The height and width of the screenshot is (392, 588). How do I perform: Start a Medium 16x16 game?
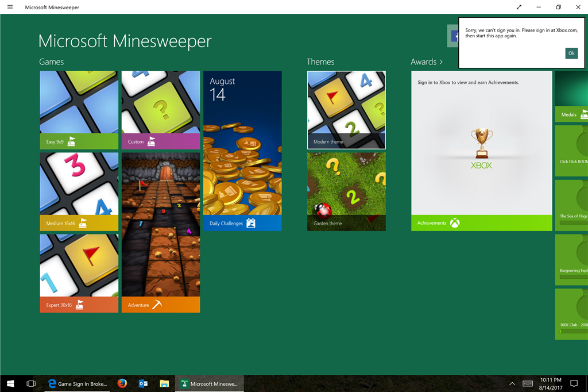tap(79, 191)
